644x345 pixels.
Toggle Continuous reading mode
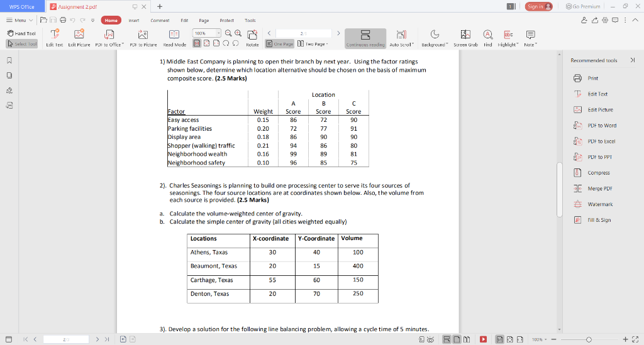point(365,38)
